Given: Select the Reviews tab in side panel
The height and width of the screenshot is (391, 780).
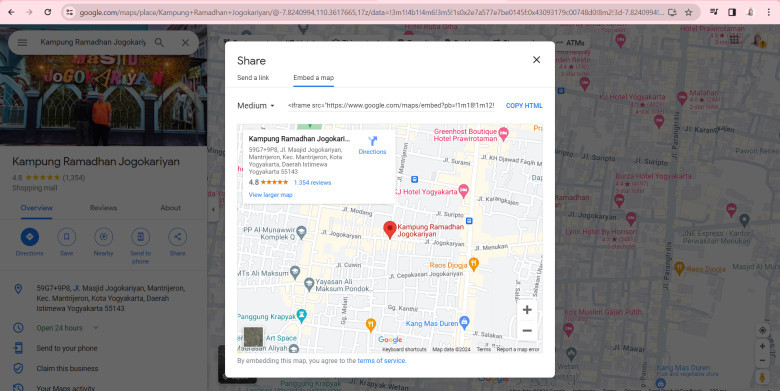Looking at the screenshot, I should (103, 208).
